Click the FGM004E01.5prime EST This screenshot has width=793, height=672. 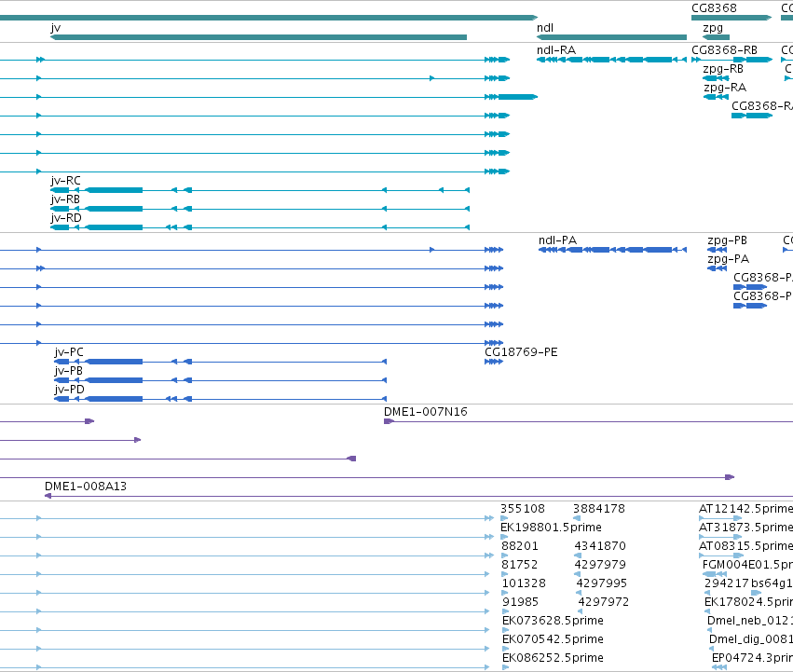[715, 574]
